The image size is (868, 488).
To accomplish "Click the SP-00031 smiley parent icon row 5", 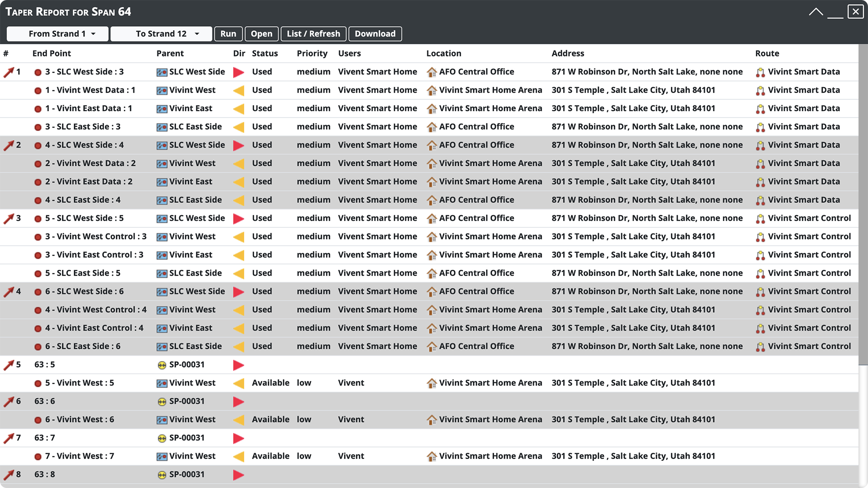I will 161,364.
